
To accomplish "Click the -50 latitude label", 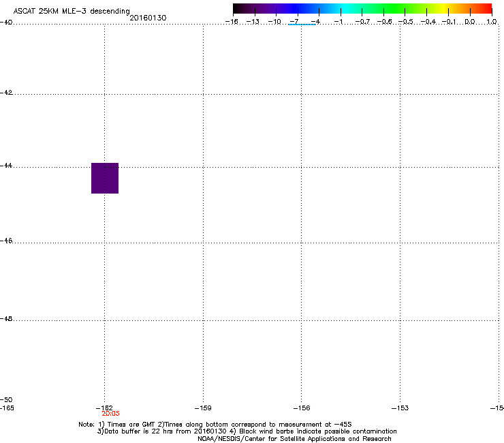I will click(6, 399).
